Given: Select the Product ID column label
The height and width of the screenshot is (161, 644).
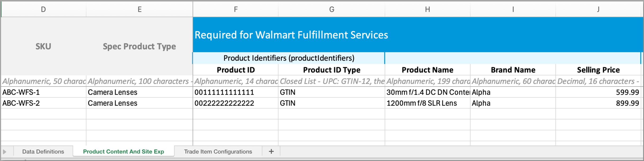Looking at the screenshot, I should pos(235,70).
